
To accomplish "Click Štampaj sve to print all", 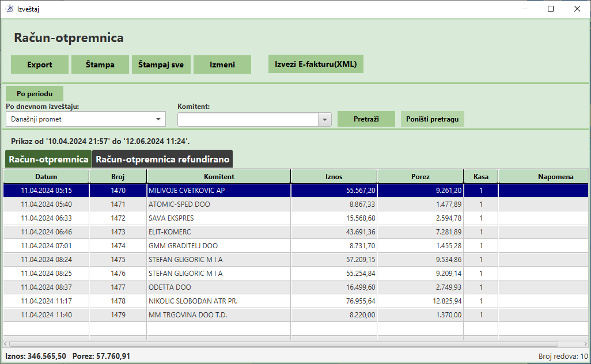I will pos(161,65).
